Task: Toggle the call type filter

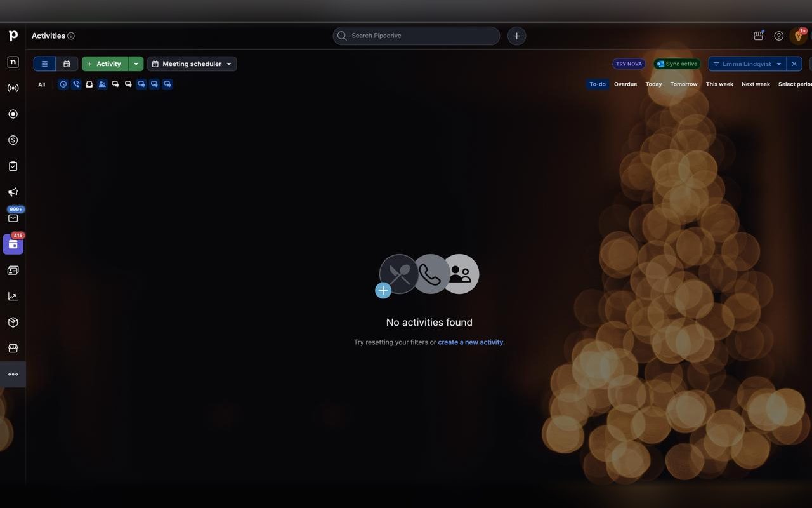Action: pyautogui.click(x=76, y=84)
